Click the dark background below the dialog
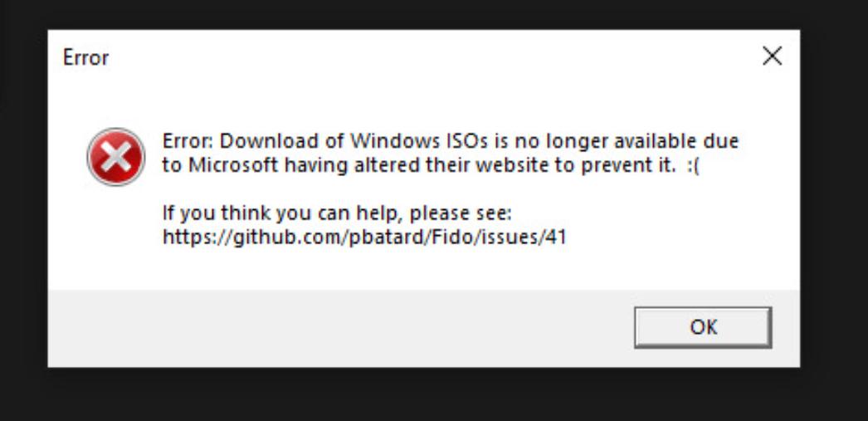This screenshot has height=421, width=868. [x=415, y=394]
